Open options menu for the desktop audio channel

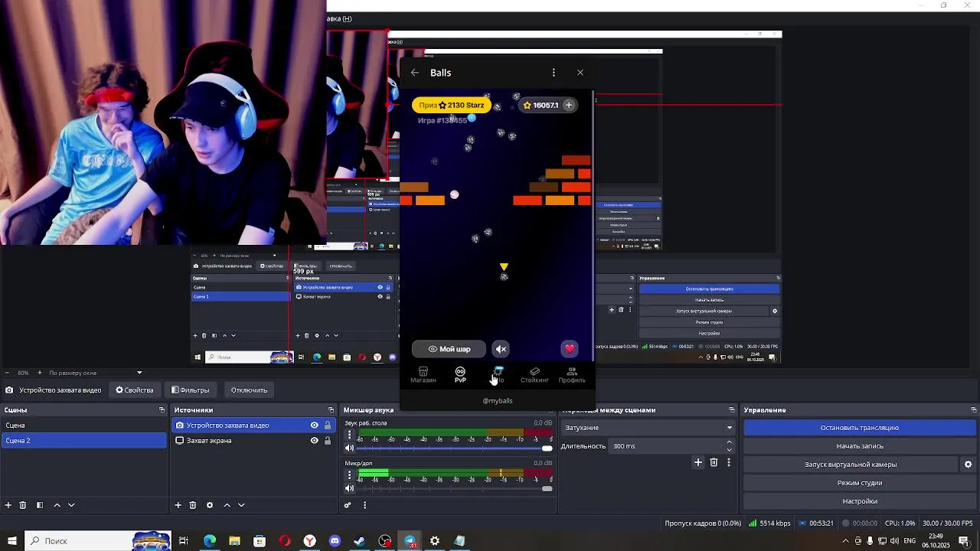coord(350,435)
